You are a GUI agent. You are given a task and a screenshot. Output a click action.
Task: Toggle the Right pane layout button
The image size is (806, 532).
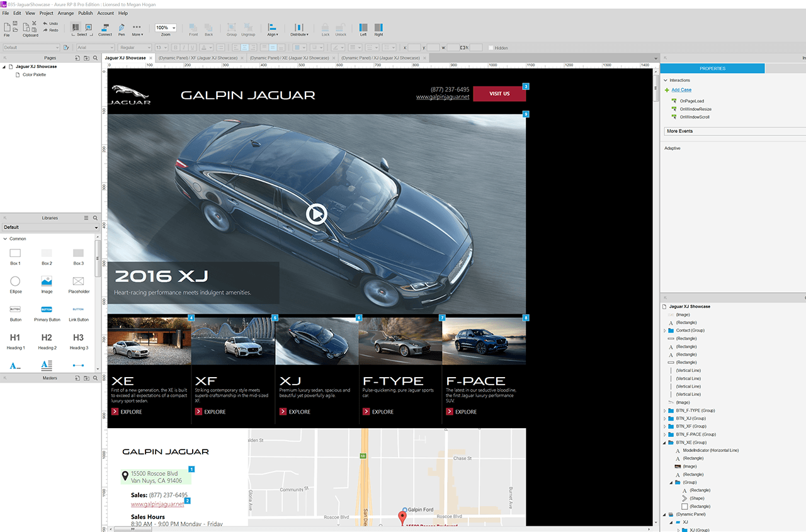pyautogui.click(x=378, y=28)
